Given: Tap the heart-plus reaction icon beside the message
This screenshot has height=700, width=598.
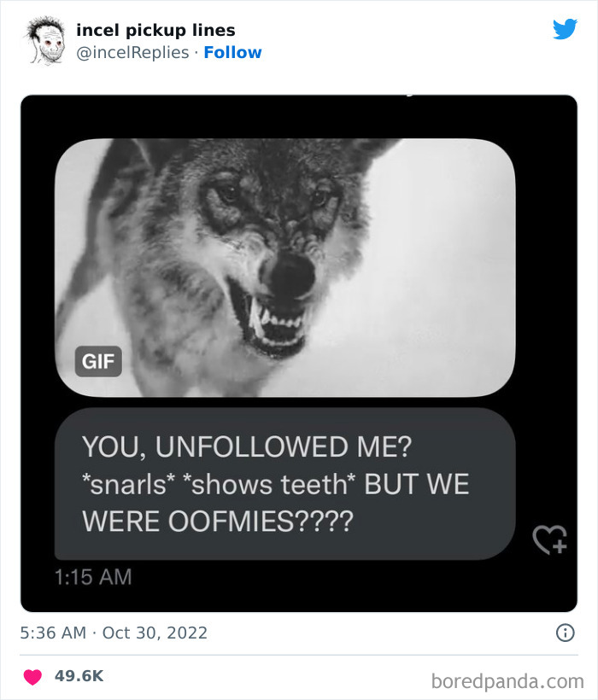Looking at the screenshot, I should (549, 539).
